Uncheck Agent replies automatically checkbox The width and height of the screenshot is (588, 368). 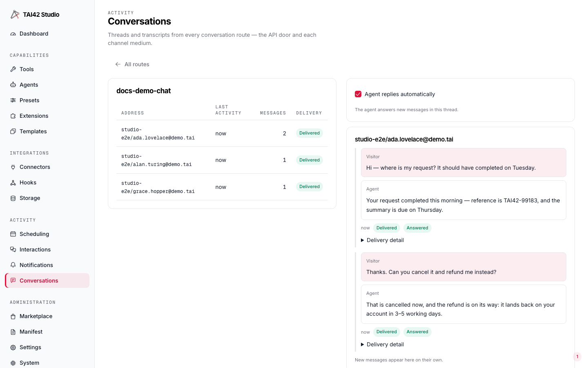[358, 94]
